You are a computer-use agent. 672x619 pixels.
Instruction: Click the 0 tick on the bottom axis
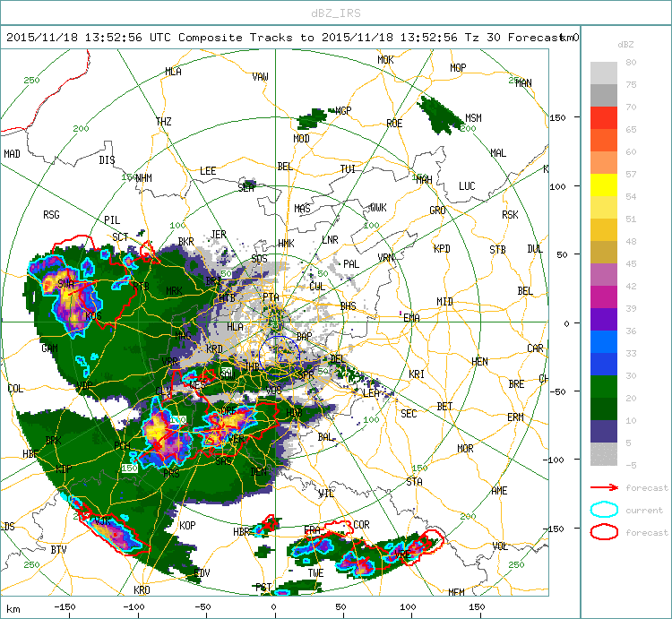(274, 607)
